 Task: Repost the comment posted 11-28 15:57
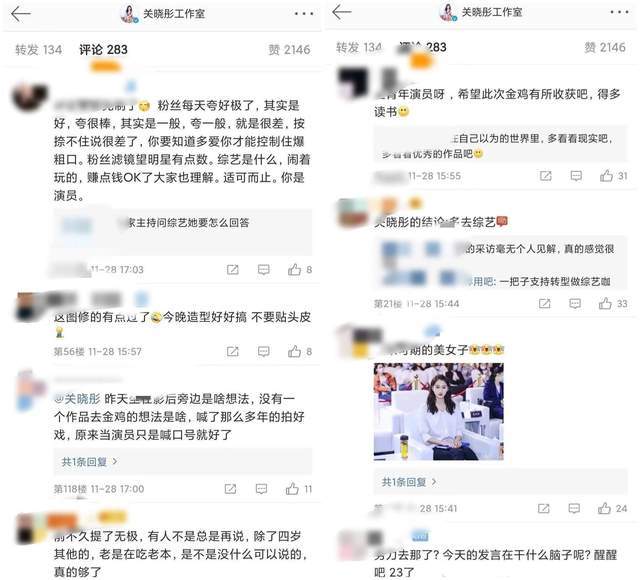(x=233, y=351)
